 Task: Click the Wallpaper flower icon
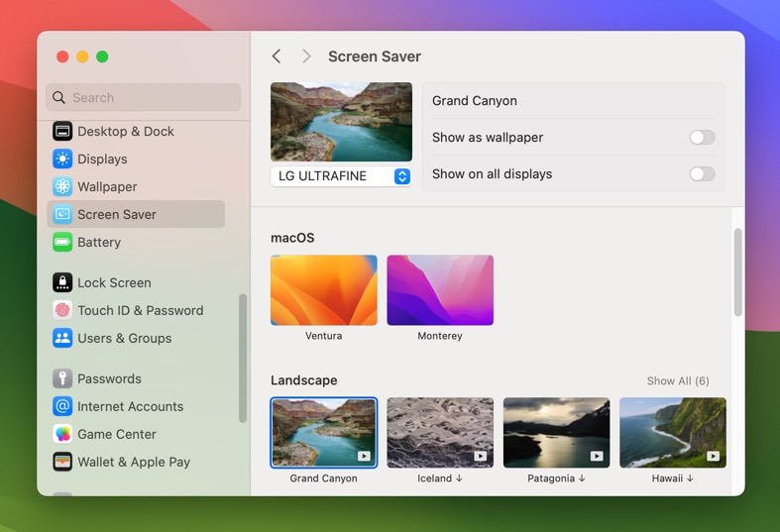[x=62, y=186]
